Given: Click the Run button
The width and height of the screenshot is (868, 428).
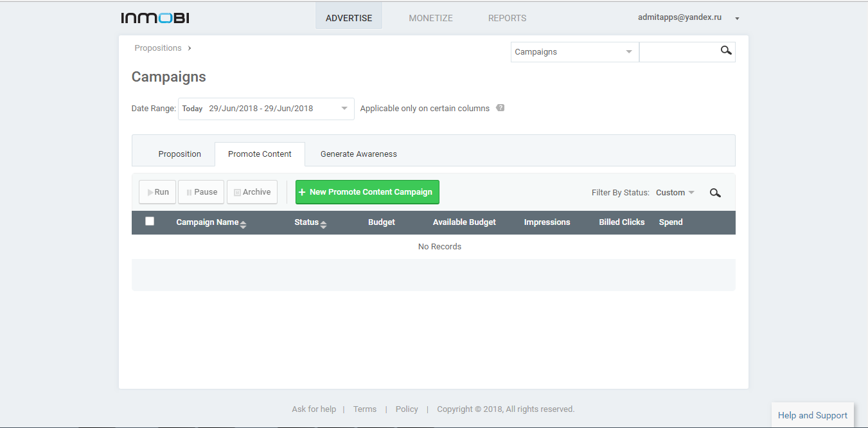Looking at the screenshot, I should pos(157,192).
